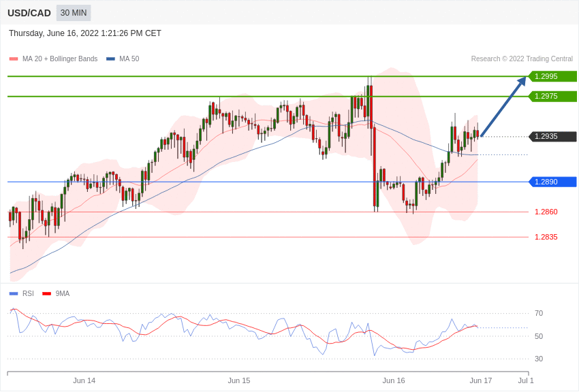This screenshot has width=579, height=392.
Task: Click the 9MA legend label
Action: (x=63, y=293)
